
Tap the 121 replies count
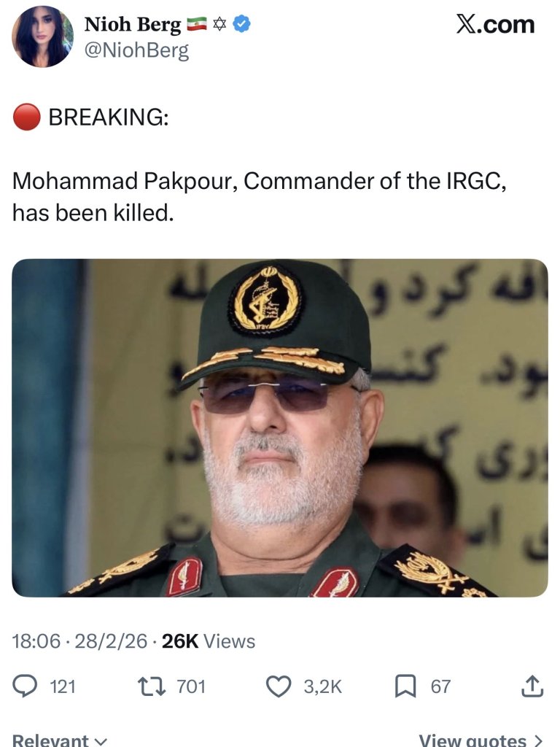tap(63, 686)
